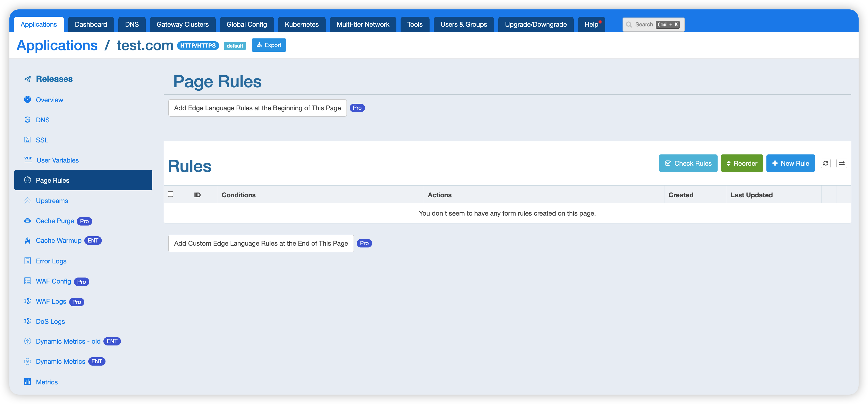Click the Search input field
The width and height of the screenshot is (868, 404).
[644, 24]
